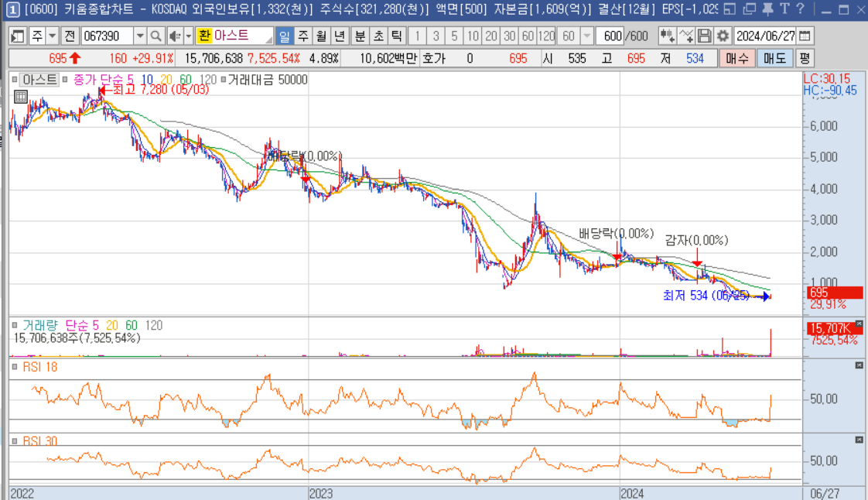Screen dimensions: 868x500
Task: Open the 주 market type dropdown arrow
Action: pos(52,36)
